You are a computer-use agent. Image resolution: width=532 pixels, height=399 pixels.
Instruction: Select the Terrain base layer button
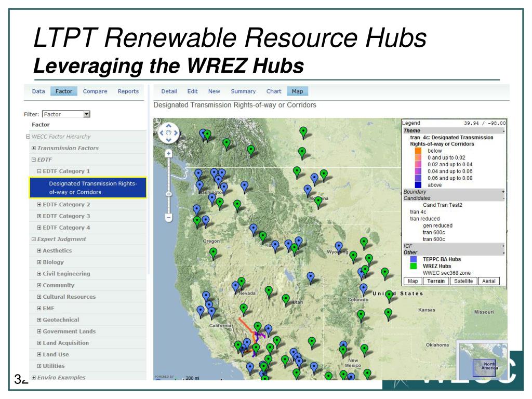pos(436,281)
